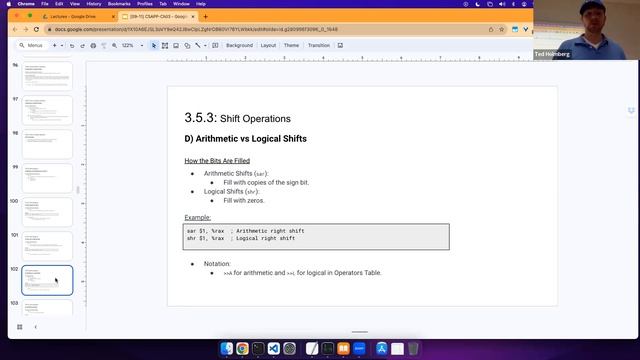This screenshot has height=360, width=640.
Task: Select slide 102 thumbnail
Action: [x=47, y=280]
